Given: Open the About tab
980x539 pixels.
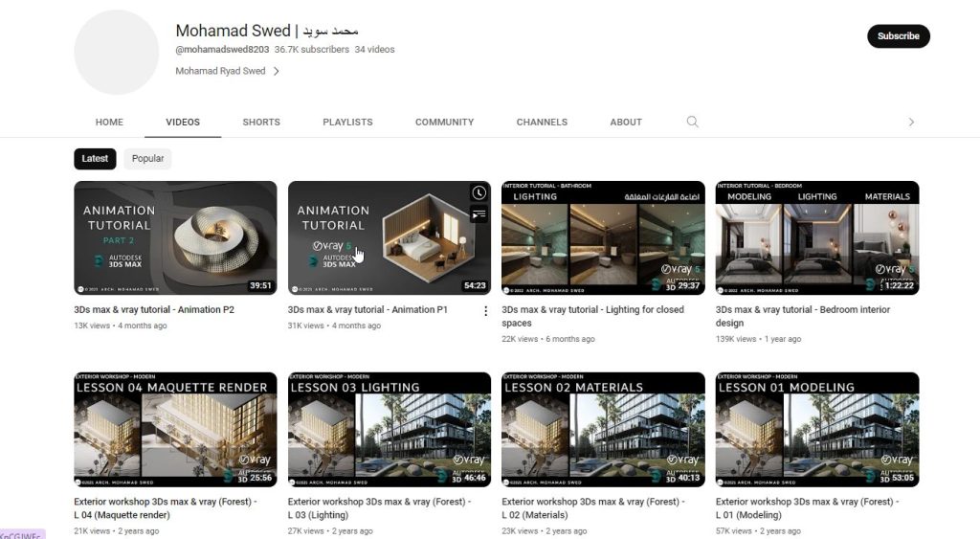Looking at the screenshot, I should 626,123.
